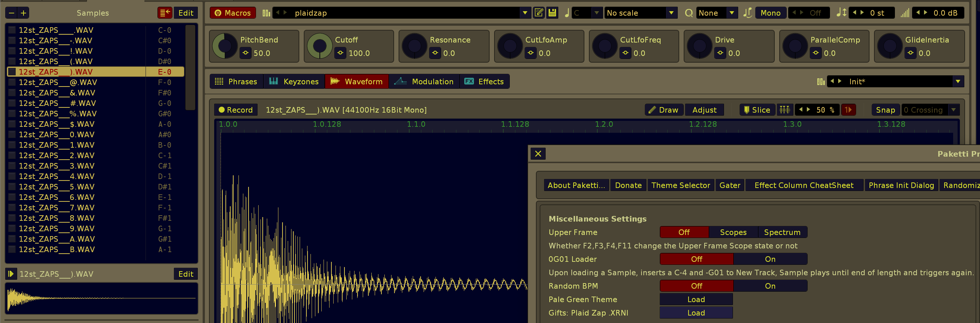Click the auto-slice markers waveform icon
This screenshot has height=323, width=980.
click(x=784, y=110)
